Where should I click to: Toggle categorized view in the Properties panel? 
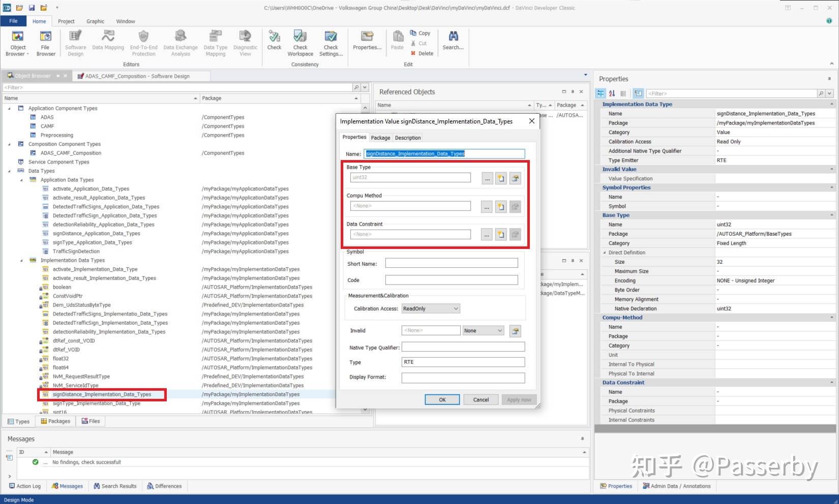[601, 93]
